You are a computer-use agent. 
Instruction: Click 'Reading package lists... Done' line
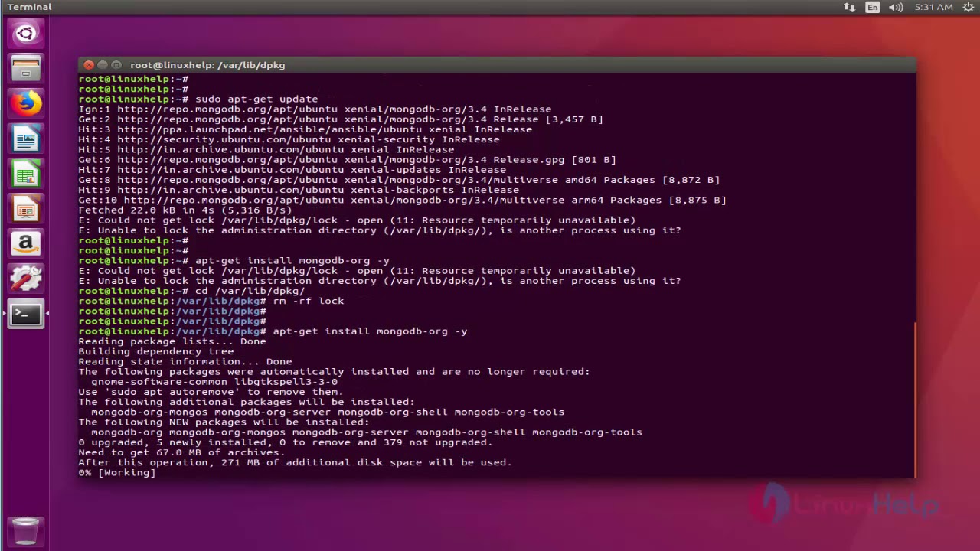pos(172,341)
